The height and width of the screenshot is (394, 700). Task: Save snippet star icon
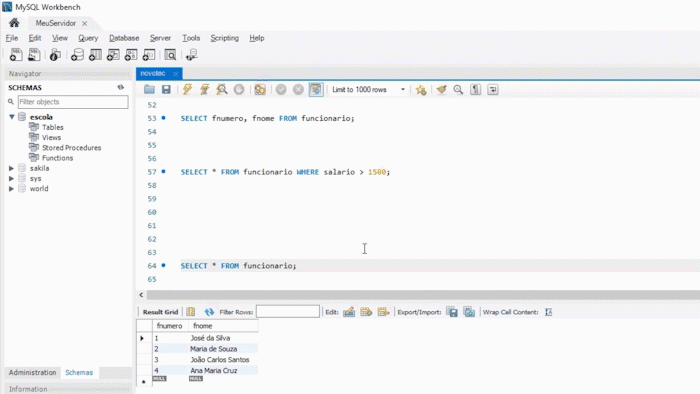pyautogui.click(x=421, y=90)
